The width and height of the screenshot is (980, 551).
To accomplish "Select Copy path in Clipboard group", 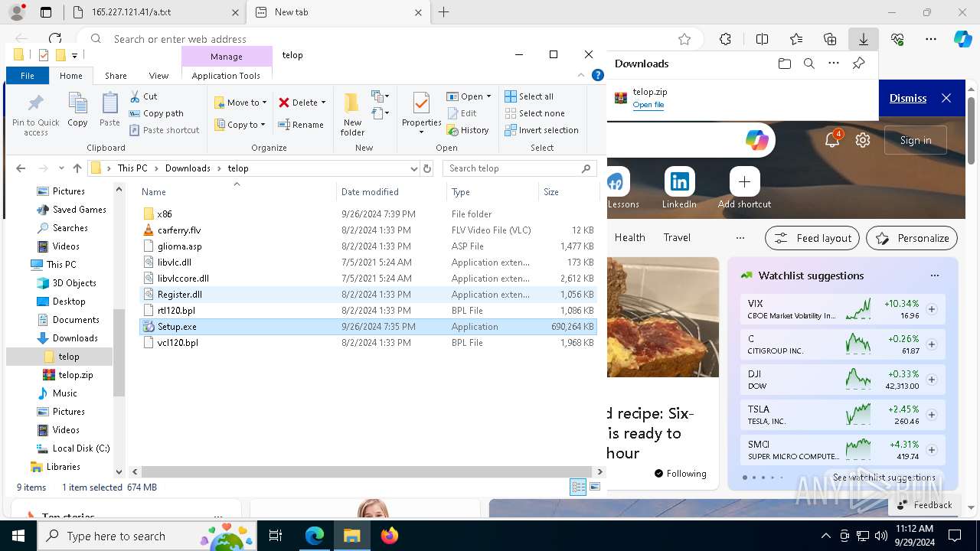I will (156, 113).
